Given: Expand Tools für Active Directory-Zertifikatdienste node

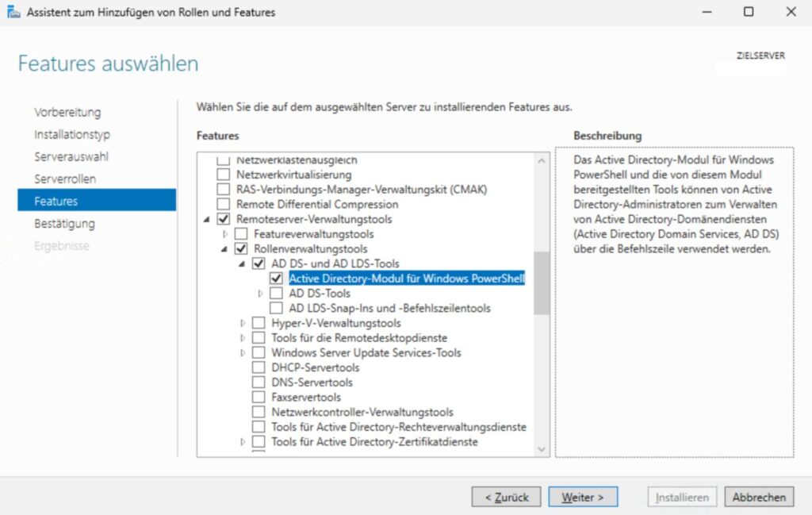Looking at the screenshot, I should pyautogui.click(x=243, y=442).
